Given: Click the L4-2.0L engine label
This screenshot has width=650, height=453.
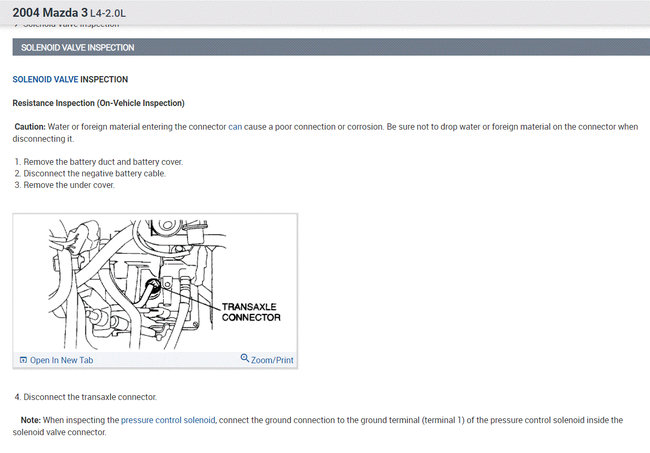Looking at the screenshot, I should coord(108,13).
